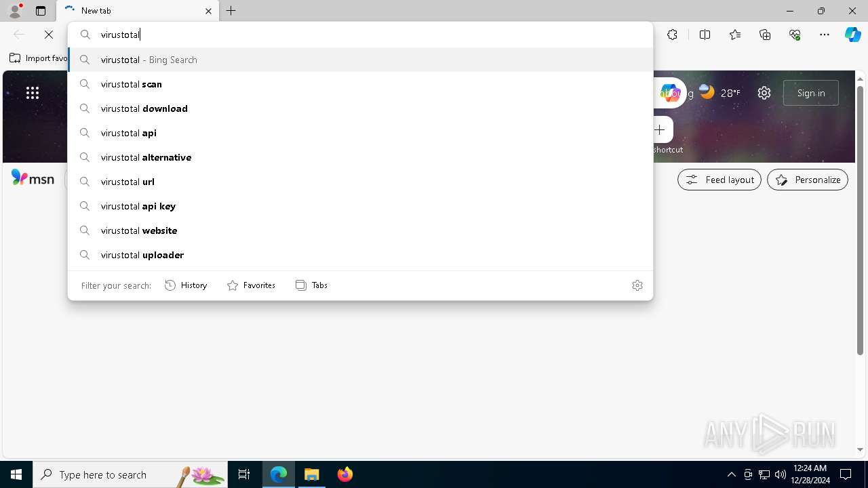The image size is (868, 488).
Task: Select the virustotal url suggestion
Action: coord(360,182)
